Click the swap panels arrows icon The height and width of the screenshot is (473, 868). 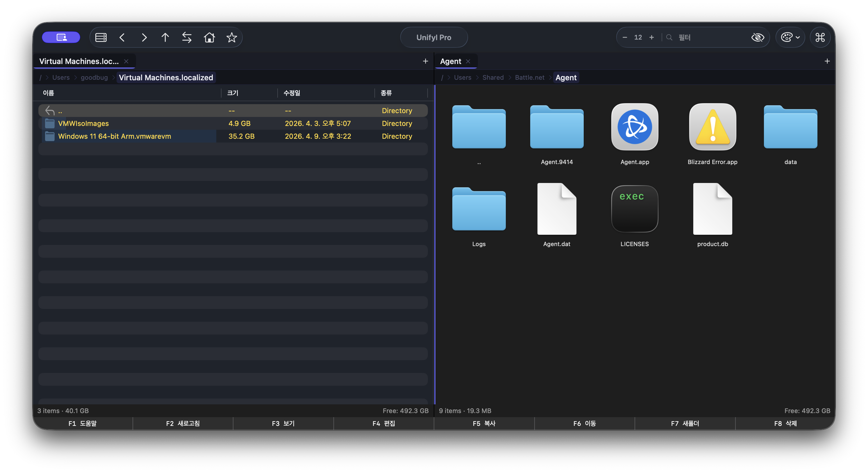(x=187, y=38)
